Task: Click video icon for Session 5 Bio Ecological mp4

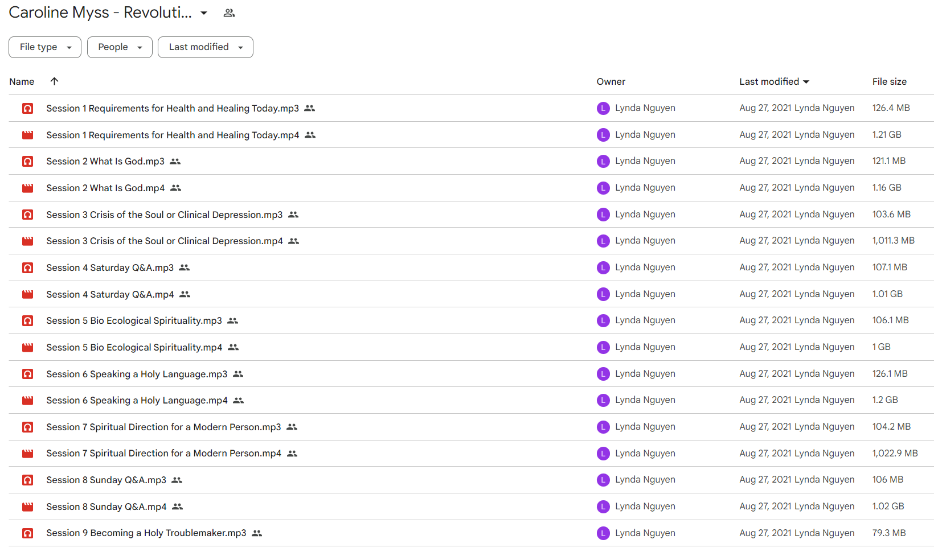Action: point(27,347)
